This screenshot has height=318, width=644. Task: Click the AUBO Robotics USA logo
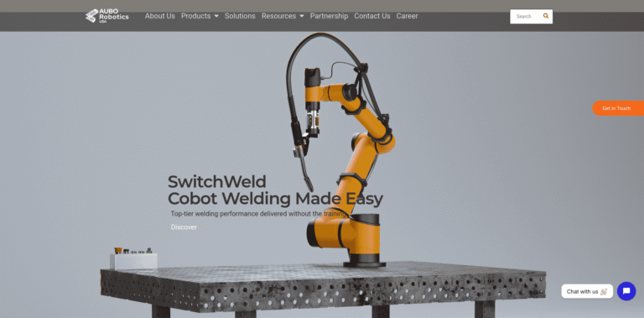pyautogui.click(x=106, y=16)
